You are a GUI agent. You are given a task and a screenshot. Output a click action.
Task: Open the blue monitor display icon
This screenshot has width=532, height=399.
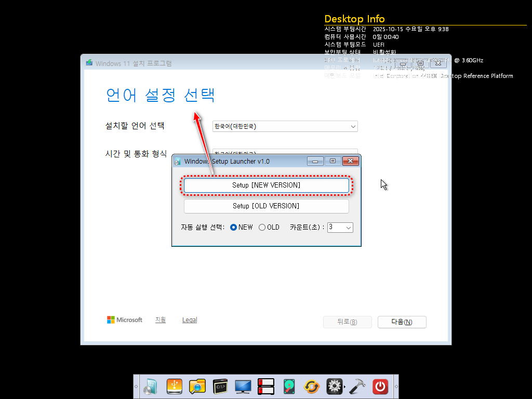pyautogui.click(x=243, y=387)
